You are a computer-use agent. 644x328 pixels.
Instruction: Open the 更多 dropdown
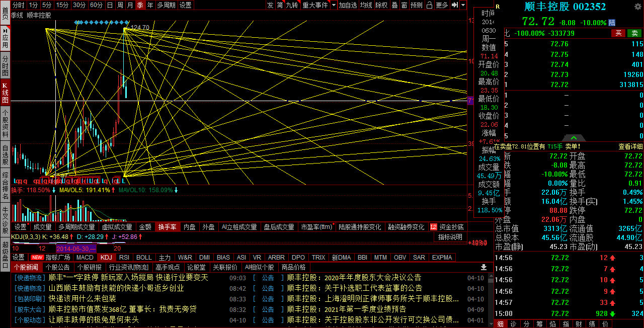click(x=442, y=5)
